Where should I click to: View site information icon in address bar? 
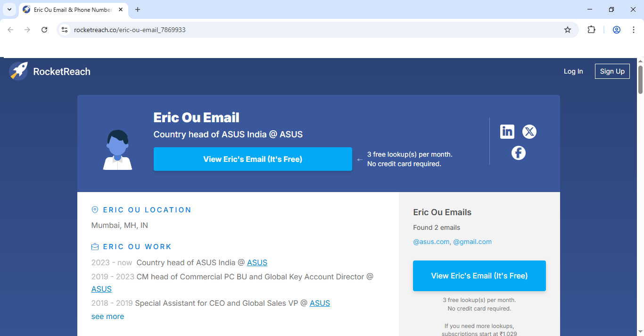point(65,30)
